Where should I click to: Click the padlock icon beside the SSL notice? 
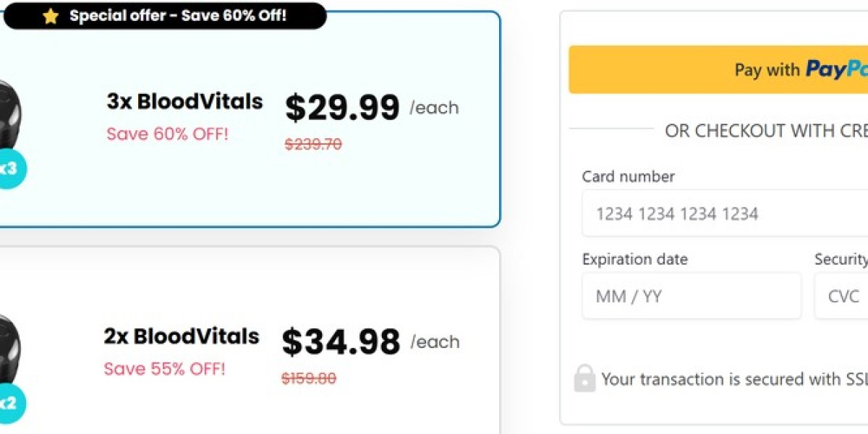(584, 378)
